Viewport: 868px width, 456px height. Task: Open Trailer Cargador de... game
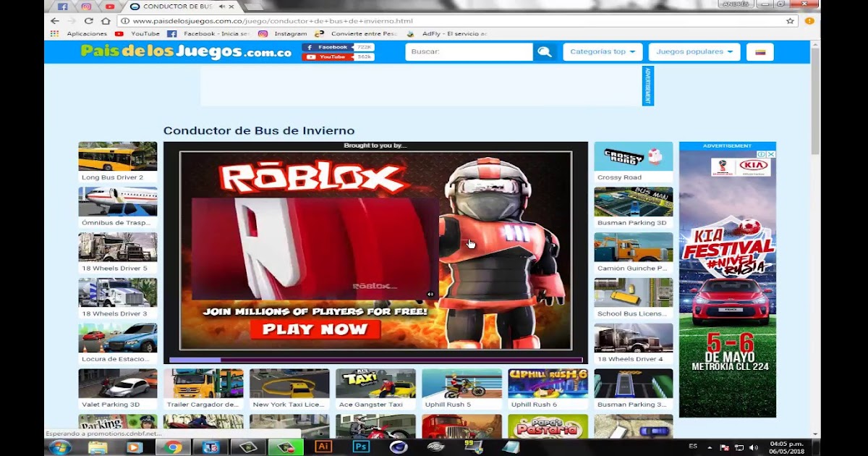(203, 390)
